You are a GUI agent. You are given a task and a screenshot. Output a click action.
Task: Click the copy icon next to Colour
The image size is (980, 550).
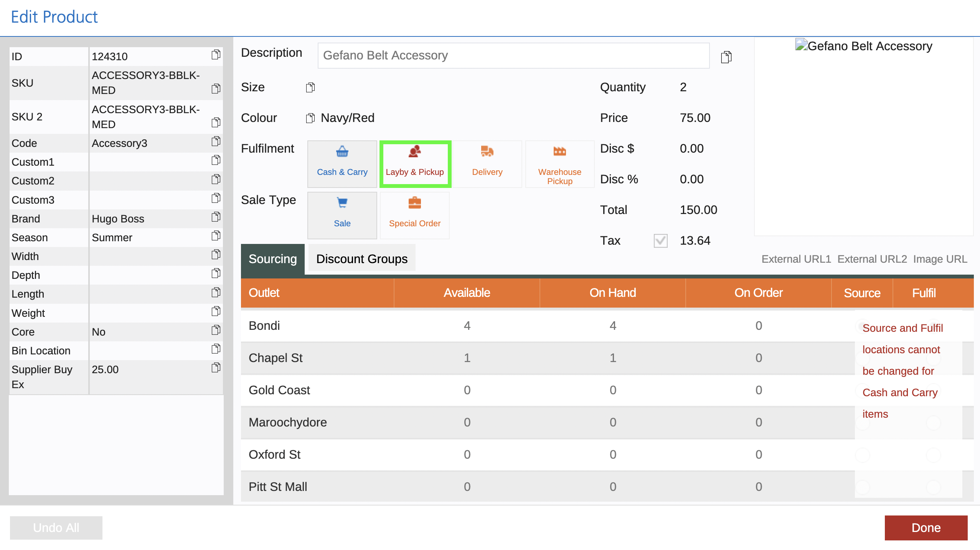click(310, 118)
